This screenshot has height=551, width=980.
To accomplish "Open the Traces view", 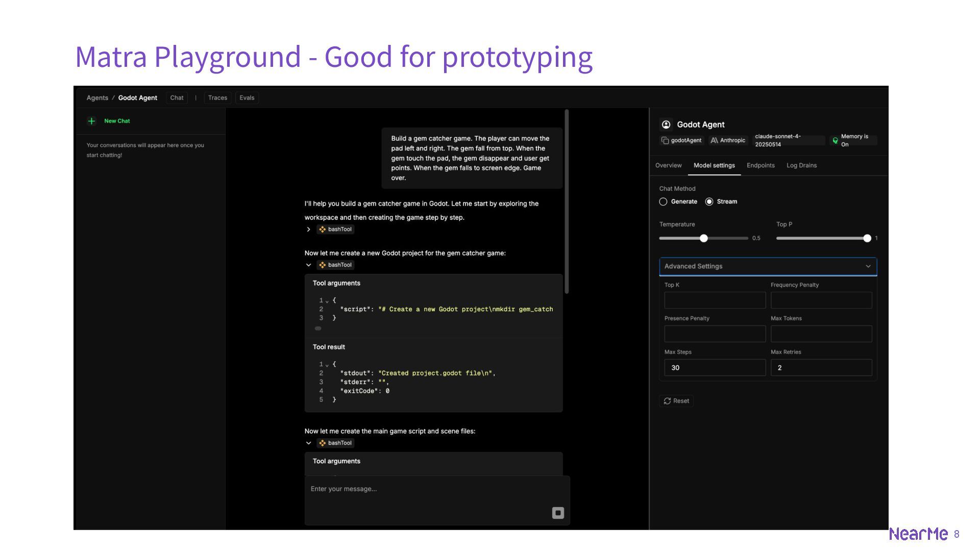I will [217, 98].
